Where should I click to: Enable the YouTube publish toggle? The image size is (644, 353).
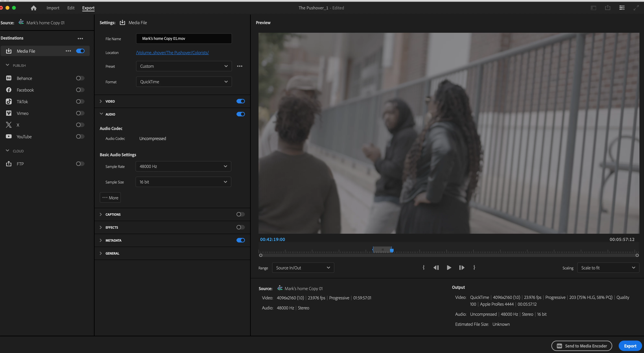pyautogui.click(x=80, y=137)
